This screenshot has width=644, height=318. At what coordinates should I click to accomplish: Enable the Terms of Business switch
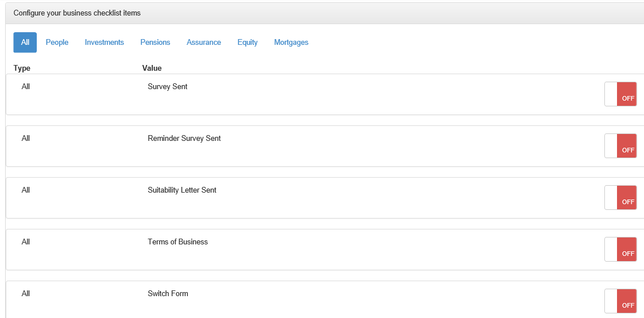point(620,249)
